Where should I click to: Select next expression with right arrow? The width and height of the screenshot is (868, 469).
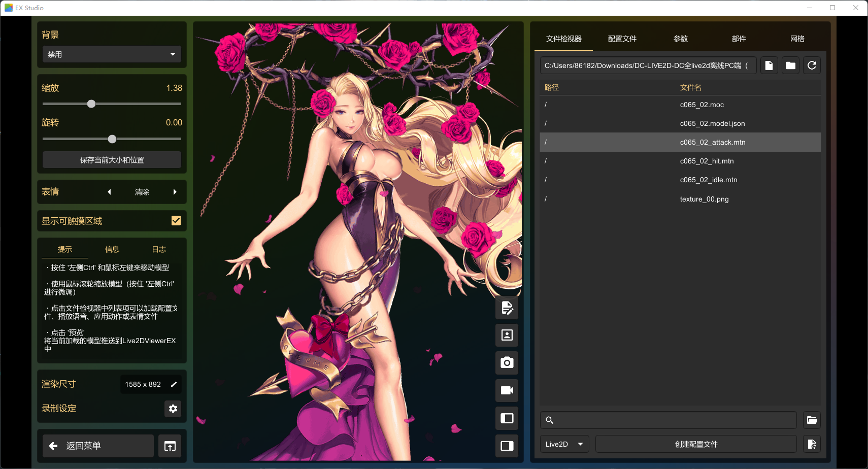click(175, 192)
